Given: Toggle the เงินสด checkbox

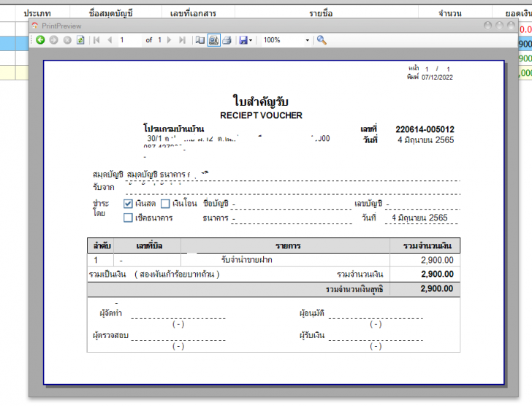Looking at the screenshot, I should coord(128,204).
